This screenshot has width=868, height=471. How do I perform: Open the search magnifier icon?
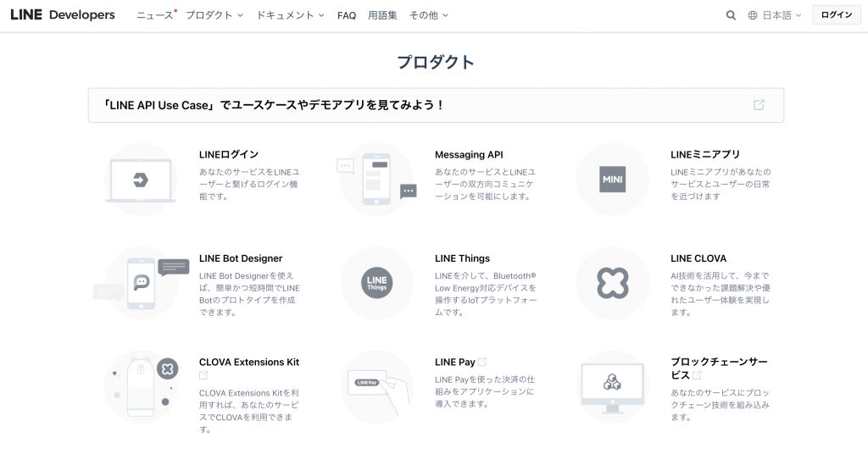click(x=731, y=15)
